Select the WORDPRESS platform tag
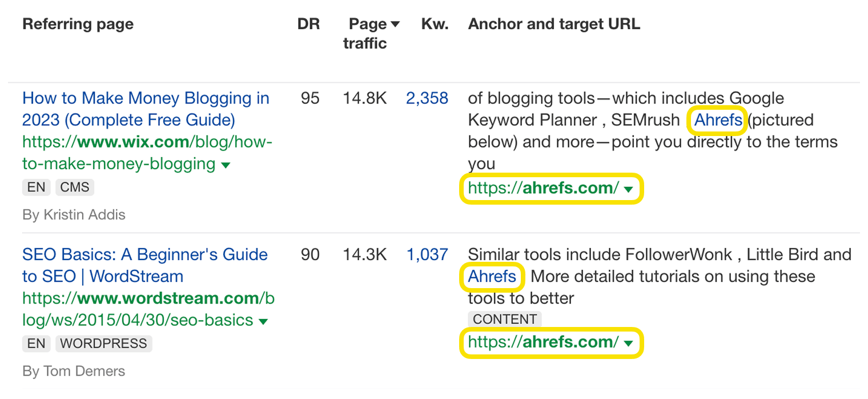Viewport: 868px width, 399px height. [x=103, y=343]
